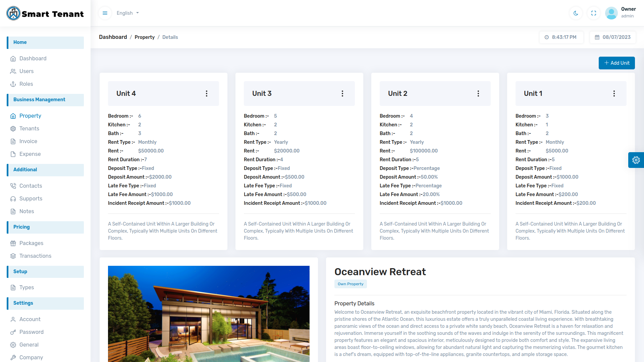Toggle dark mode with the moon icon
Viewport: 644px width, 362px height.
pyautogui.click(x=576, y=13)
